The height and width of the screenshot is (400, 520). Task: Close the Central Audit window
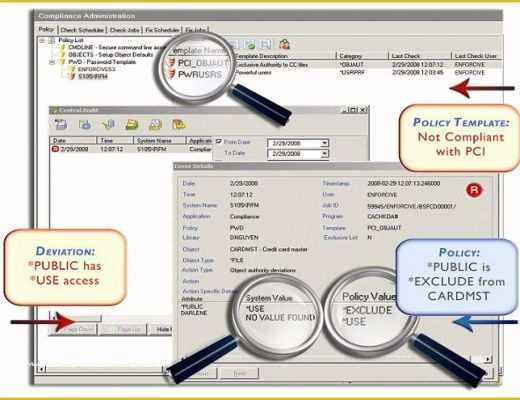[x=363, y=110]
